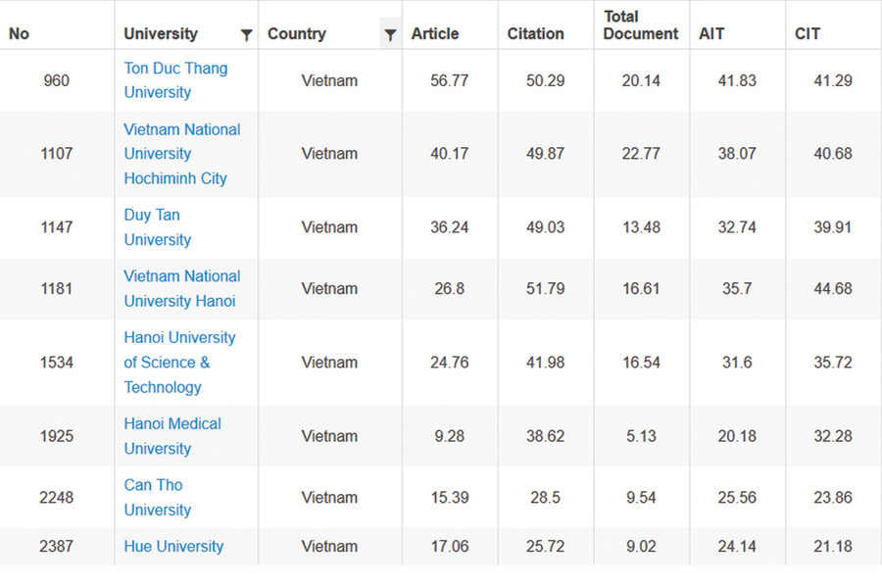The image size is (882, 588).
Task: Sort by the Citation column header
Action: [535, 33]
